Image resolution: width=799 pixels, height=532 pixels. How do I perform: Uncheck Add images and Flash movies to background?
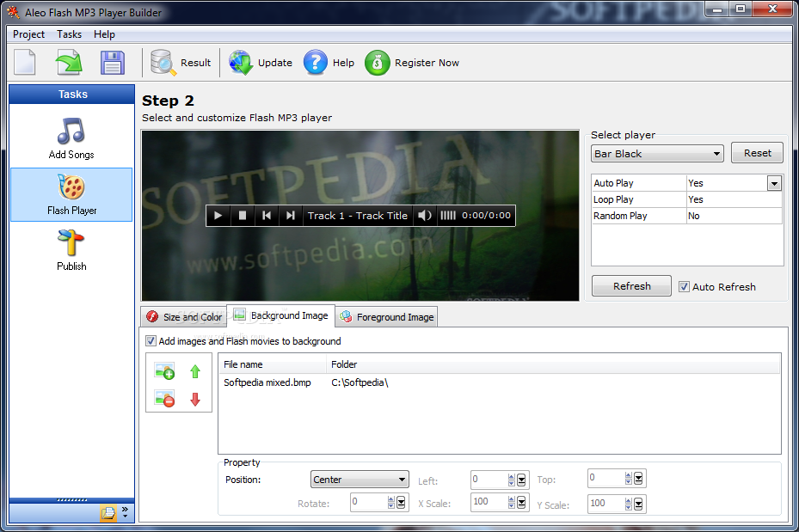[151, 341]
